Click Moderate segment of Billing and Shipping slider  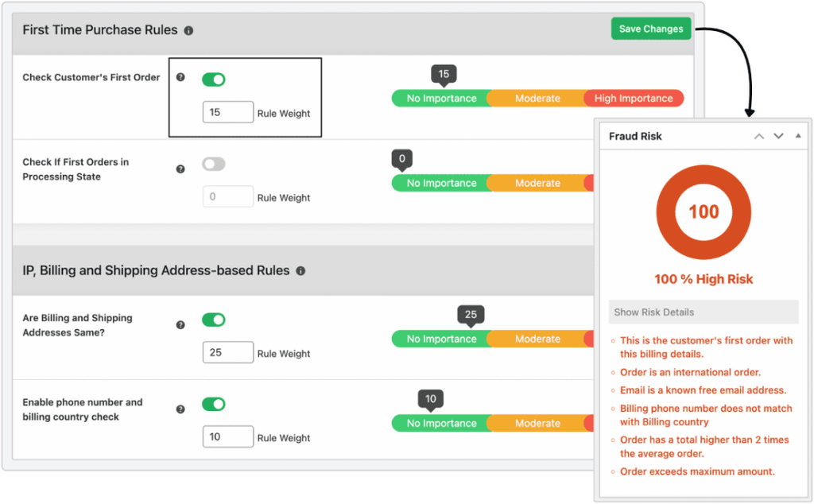coord(537,339)
